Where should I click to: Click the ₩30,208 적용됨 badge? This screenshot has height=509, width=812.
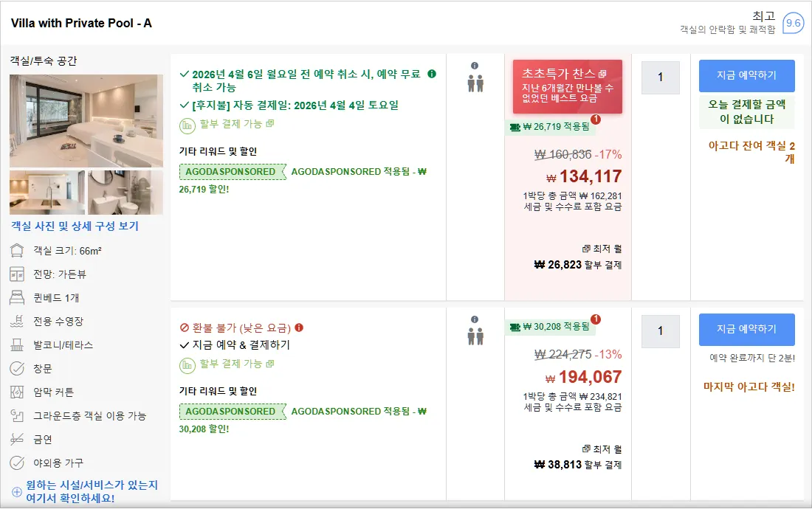pos(550,327)
